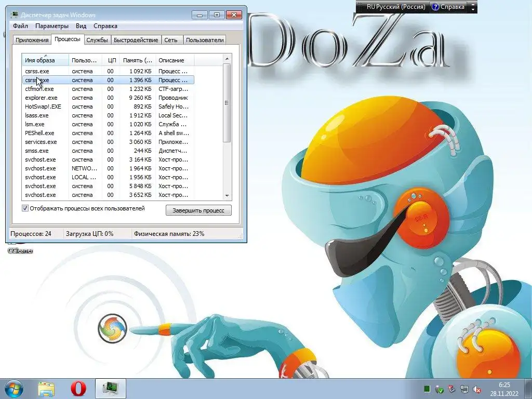The width and height of the screenshot is (532, 399).
Task: Select the services.exe process row
Action: click(108, 142)
